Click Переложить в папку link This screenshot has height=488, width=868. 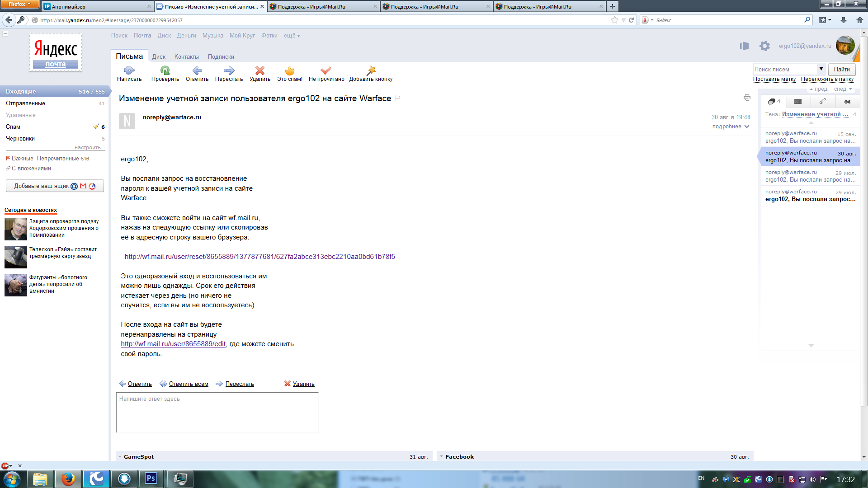(827, 79)
